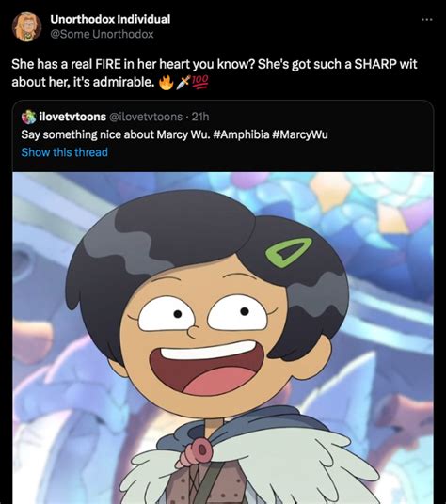Click the quoted tweet text about Marcy Wu
This screenshot has width=446, height=504.
(x=174, y=134)
